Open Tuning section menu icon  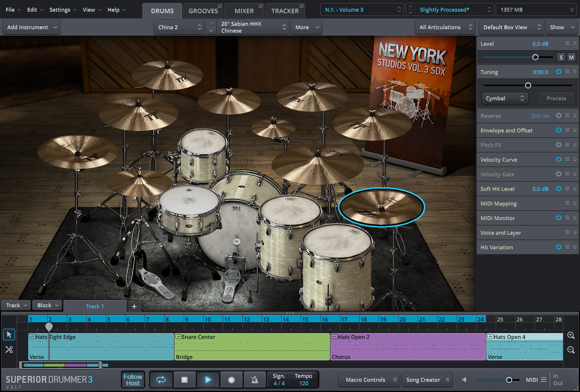567,72
